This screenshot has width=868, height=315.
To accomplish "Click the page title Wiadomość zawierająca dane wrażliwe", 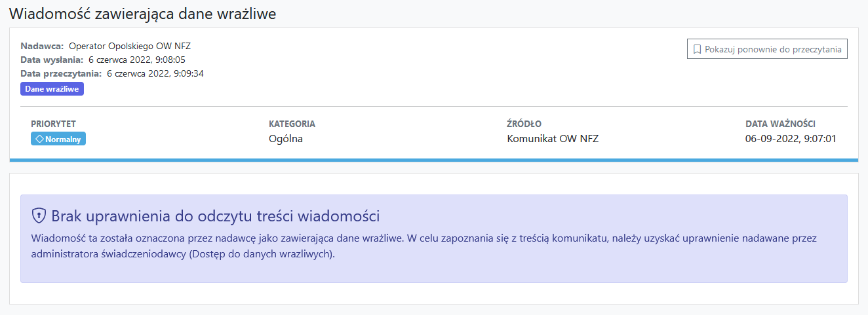I will pyautogui.click(x=142, y=14).
